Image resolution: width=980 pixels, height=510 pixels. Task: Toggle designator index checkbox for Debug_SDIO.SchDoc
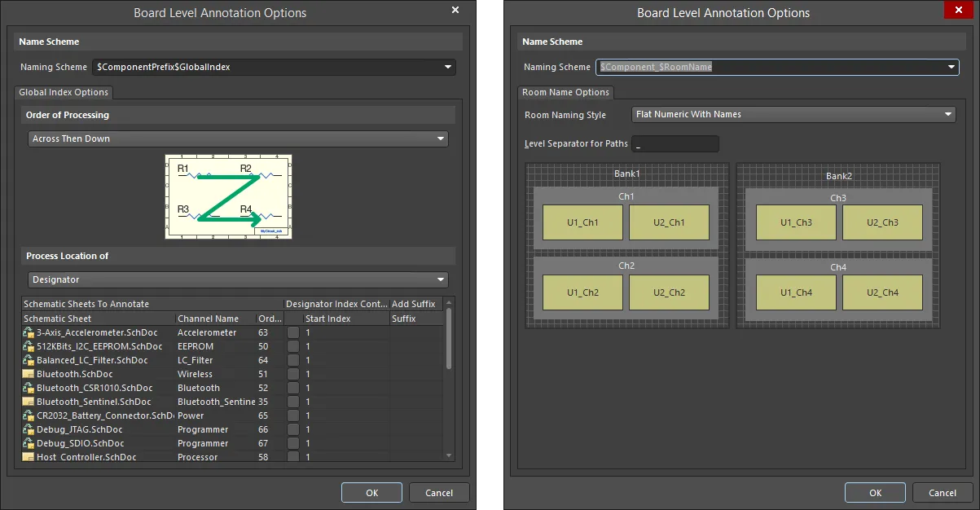[x=293, y=443]
